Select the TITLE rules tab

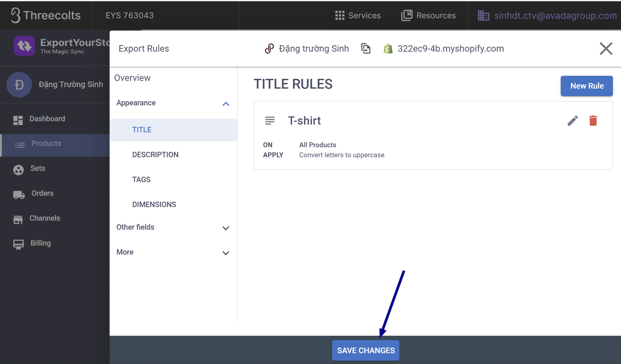coord(174,130)
